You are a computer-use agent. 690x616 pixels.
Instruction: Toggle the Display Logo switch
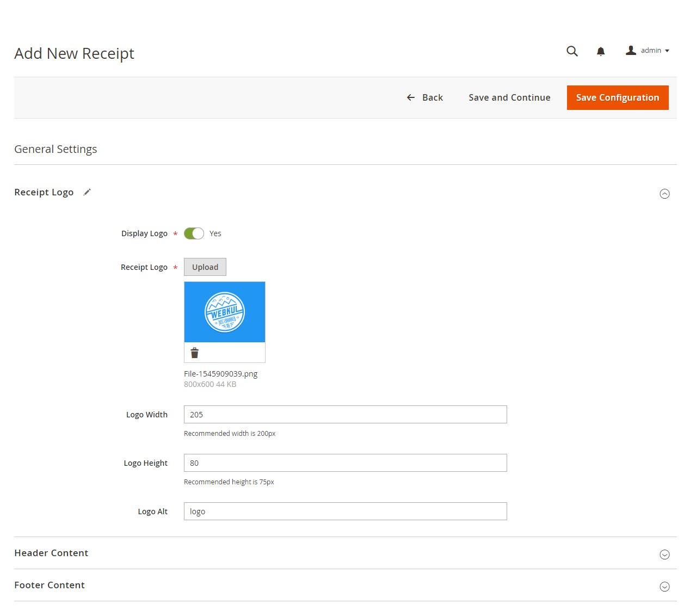pos(194,233)
